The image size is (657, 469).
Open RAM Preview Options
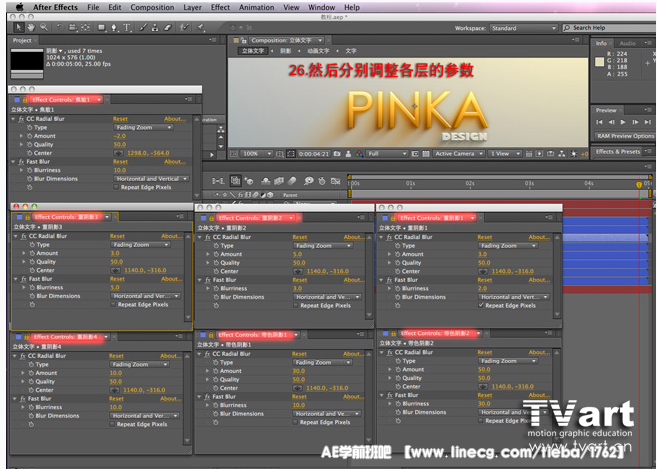click(624, 136)
